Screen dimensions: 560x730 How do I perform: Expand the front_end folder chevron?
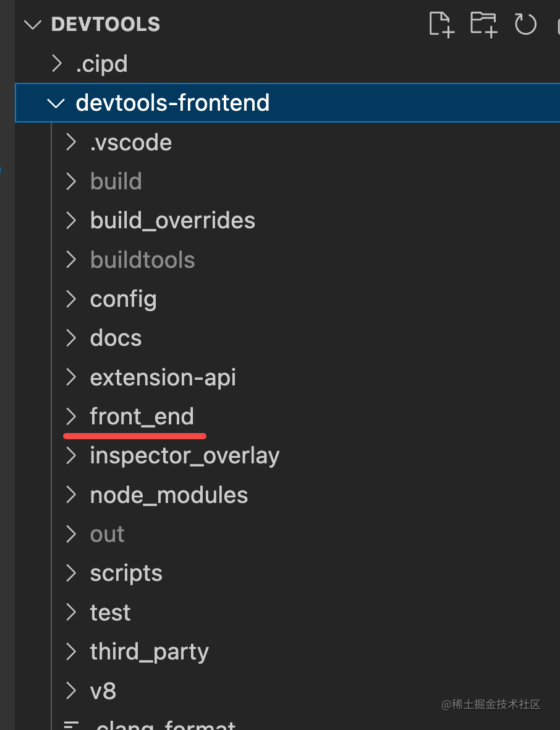click(x=72, y=417)
